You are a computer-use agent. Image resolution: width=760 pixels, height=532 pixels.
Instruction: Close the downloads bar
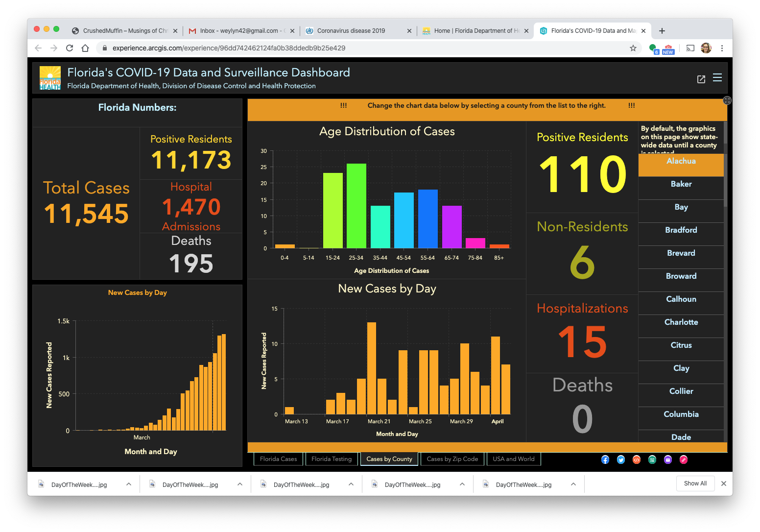pyautogui.click(x=724, y=484)
